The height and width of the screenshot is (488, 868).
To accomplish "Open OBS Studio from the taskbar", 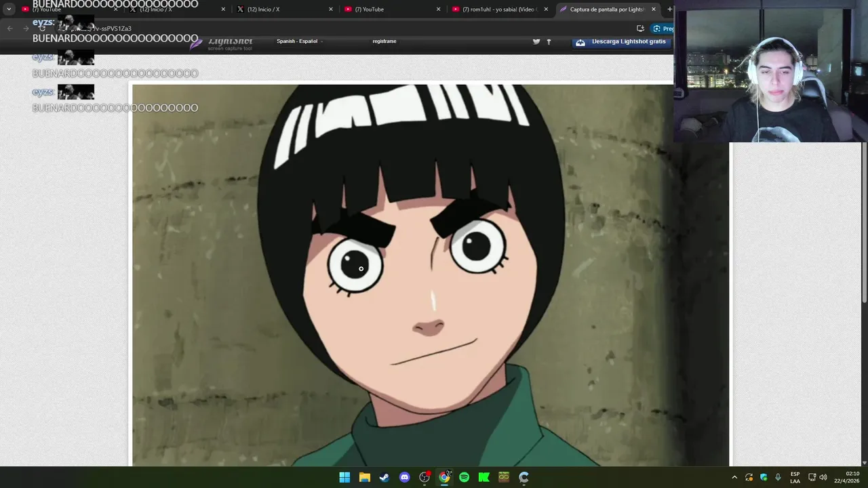I will click(425, 477).
